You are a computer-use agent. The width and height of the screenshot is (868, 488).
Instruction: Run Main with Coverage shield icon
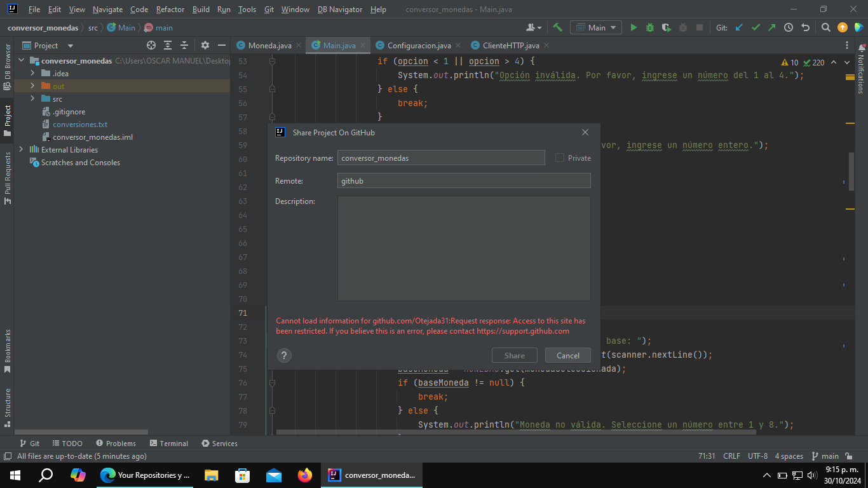[666, 27]
